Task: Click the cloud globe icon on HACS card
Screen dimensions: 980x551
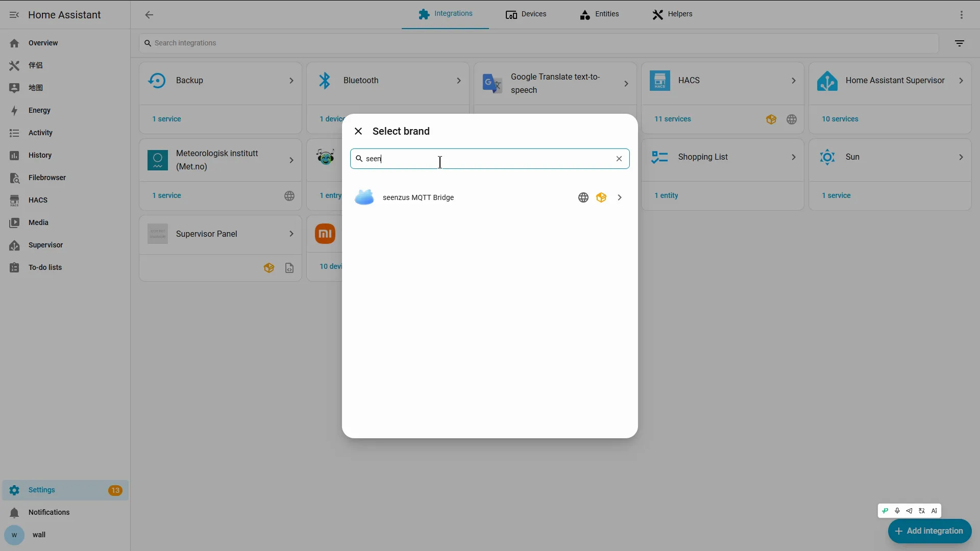Action: (x=792, y=119)
